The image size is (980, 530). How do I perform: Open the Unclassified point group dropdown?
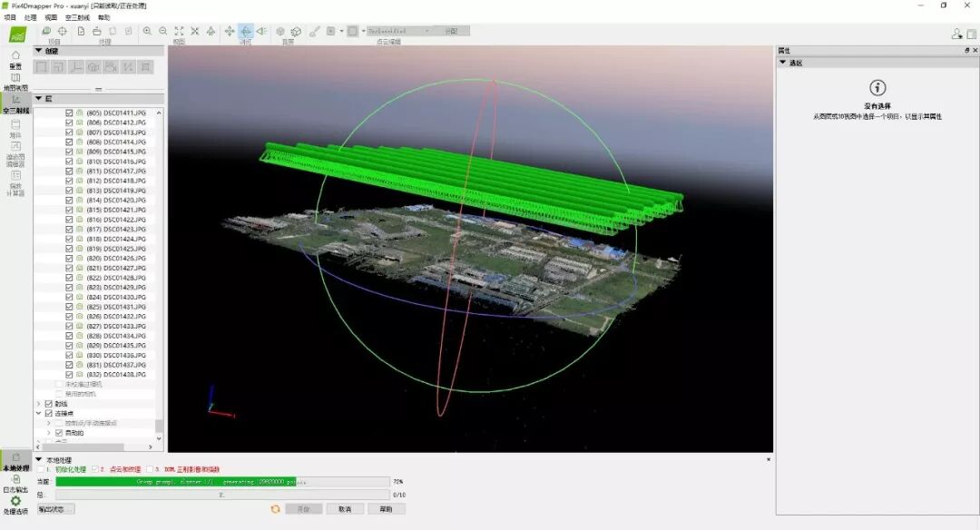(x=400, y=31)
